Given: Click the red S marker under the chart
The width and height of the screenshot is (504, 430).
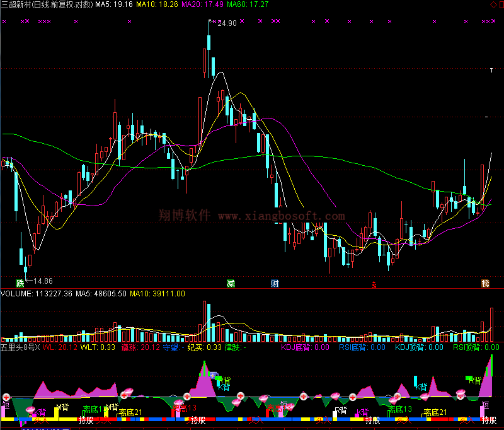Looking at the screenshot, I should click(x=374, y=284).
